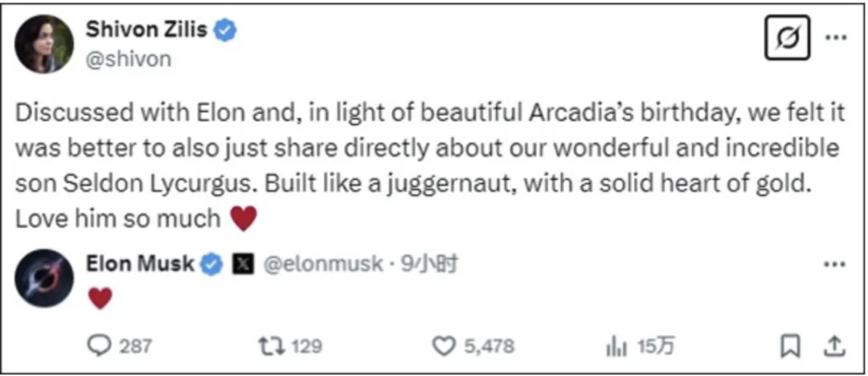Open Elon Musk's profile avatar
This screenshot has height=376, width=868.
[44, 279]
